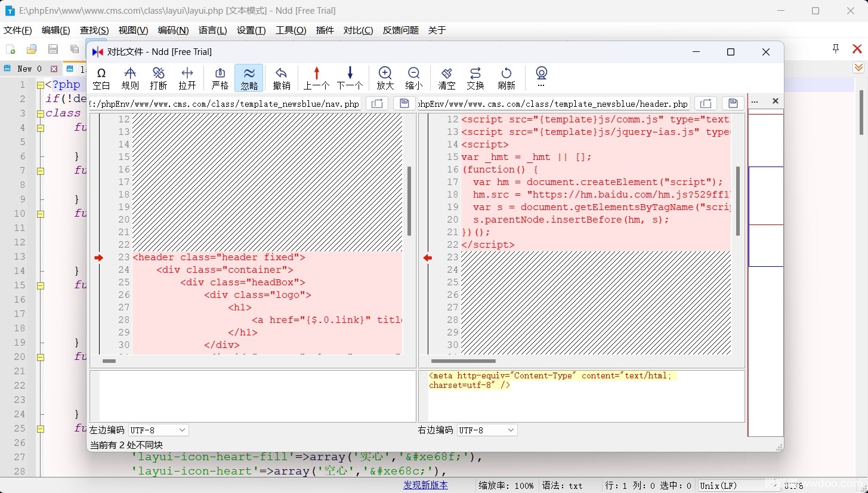Open the 左边编码 UTF-8 dropdown

click(x=159, y=430)
